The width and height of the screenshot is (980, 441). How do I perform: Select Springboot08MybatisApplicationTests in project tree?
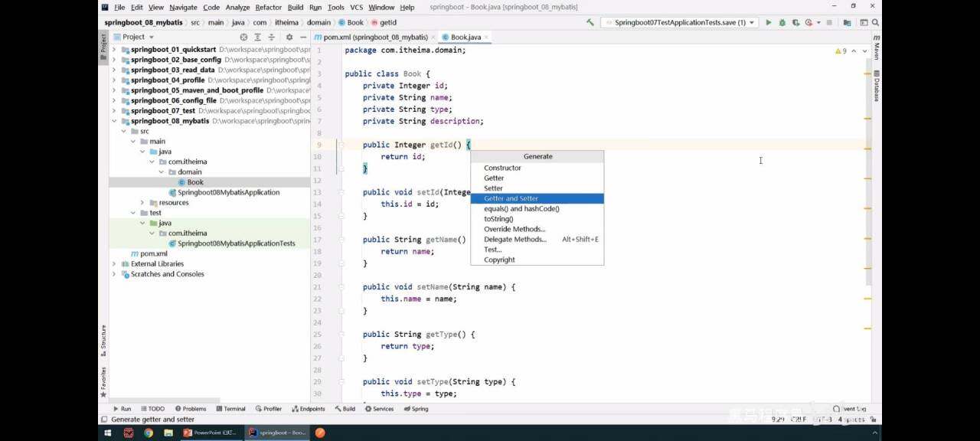click(236, 243)
